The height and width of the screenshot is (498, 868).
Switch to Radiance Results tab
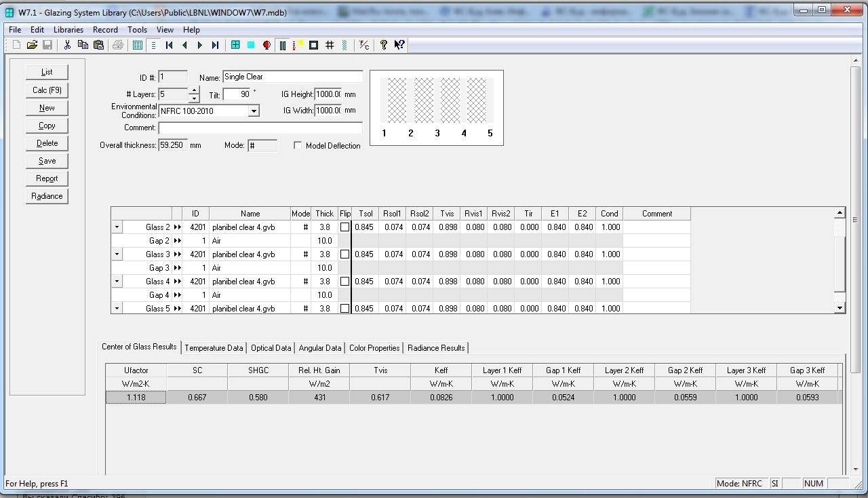pos(436,348)
